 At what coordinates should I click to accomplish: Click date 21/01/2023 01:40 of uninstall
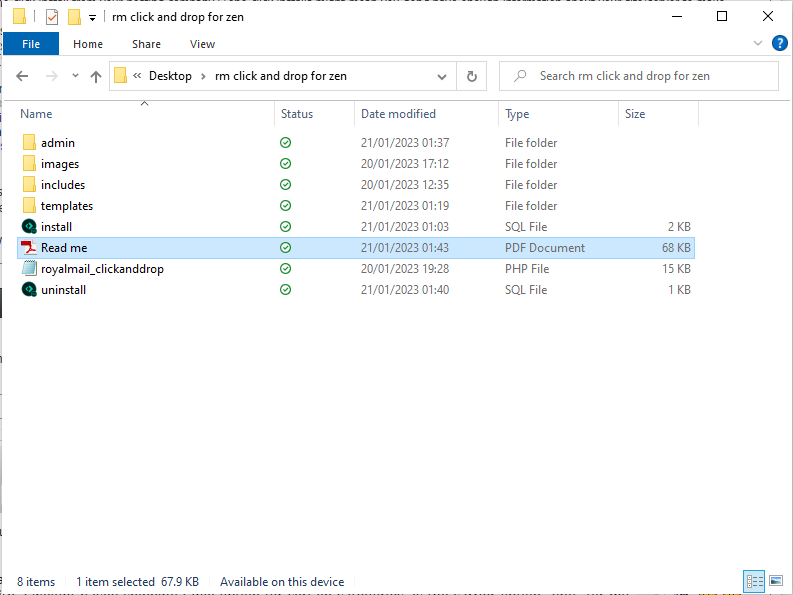click(x=405, y=290)
